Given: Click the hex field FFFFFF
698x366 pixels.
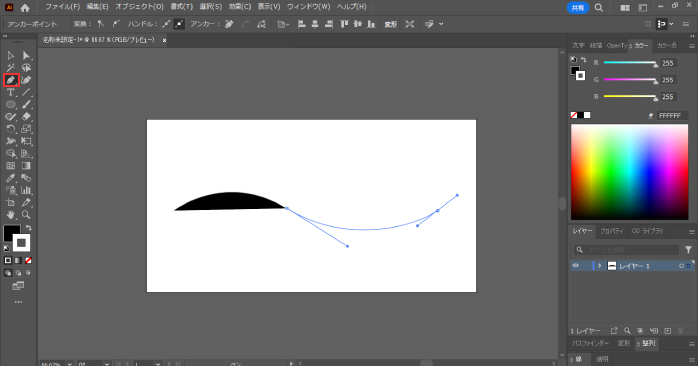Looking at the screenshot, I should [x=672, y=115].
